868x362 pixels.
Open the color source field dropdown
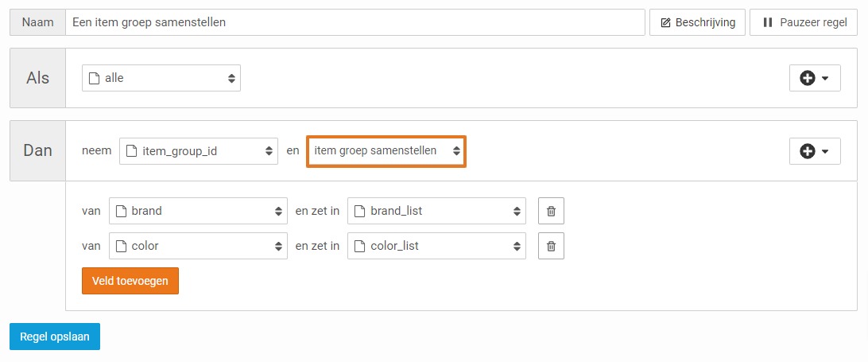click(x=198, y=246)
